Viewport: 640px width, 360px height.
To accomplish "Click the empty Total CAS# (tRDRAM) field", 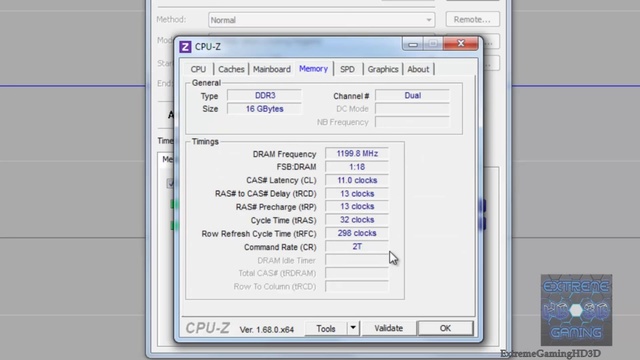I will tap(357, 273).
